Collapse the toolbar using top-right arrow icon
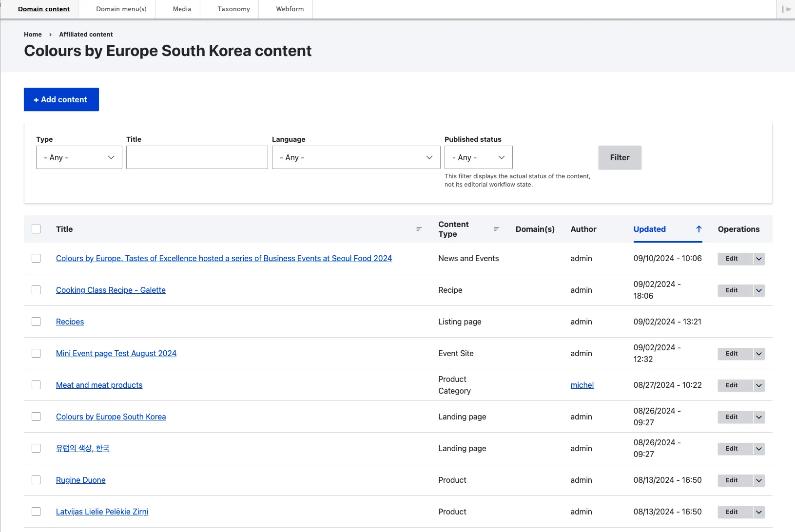This screenshot has width=795, height=532. 786,9
